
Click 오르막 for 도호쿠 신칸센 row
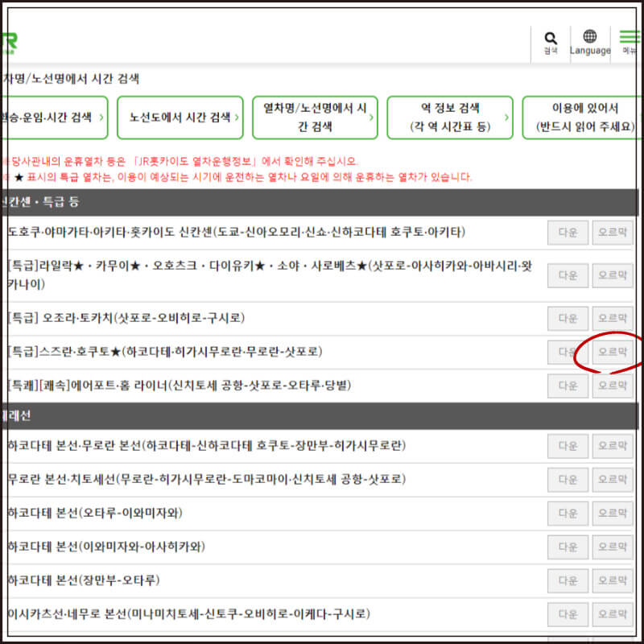(x=613, y=233)
